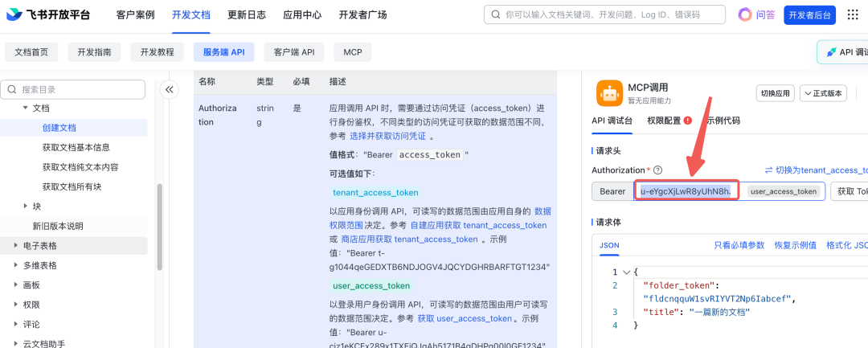
Task: Click the MCP调用 robot app icon
Action: [x=609, y=93]
